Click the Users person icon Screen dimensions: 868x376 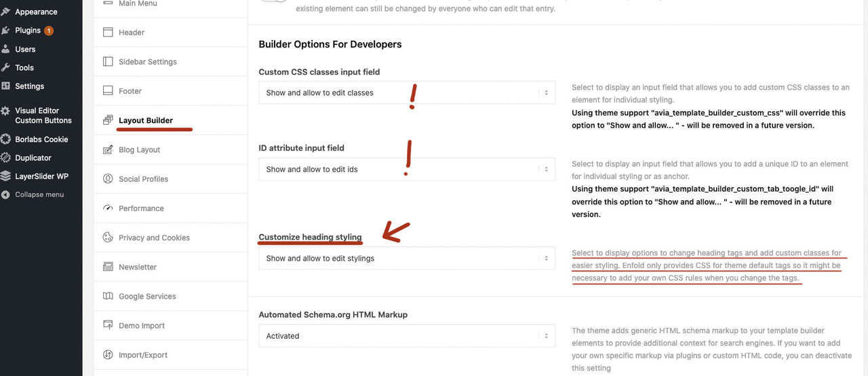click(6, 49)
